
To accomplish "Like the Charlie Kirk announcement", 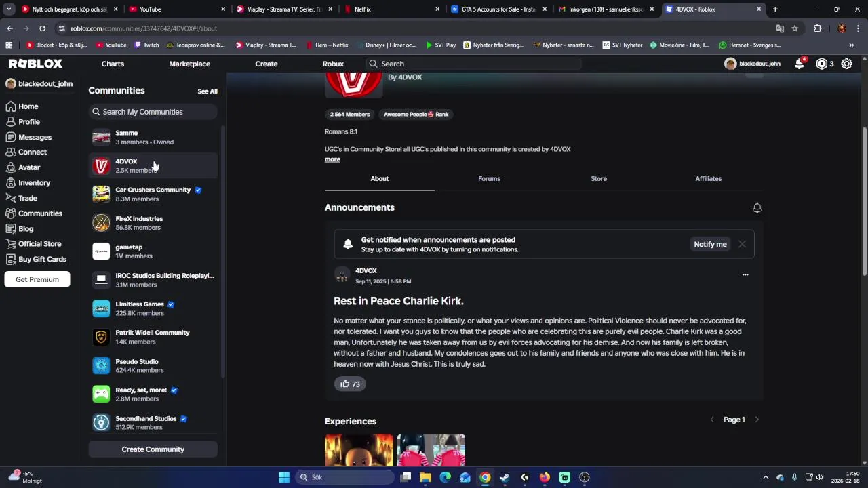I will coord(350,384).
